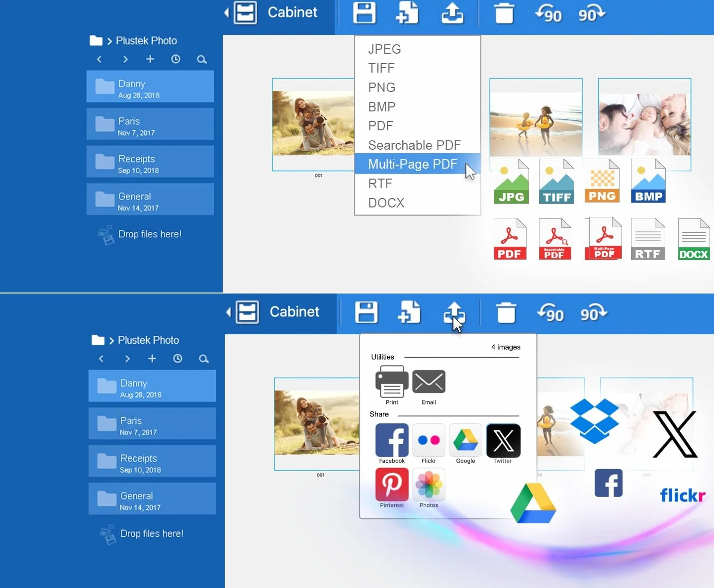This screenshot has width=714, height=588.
Task: Click the export icon in the format-list window
Action: (452, 13)
